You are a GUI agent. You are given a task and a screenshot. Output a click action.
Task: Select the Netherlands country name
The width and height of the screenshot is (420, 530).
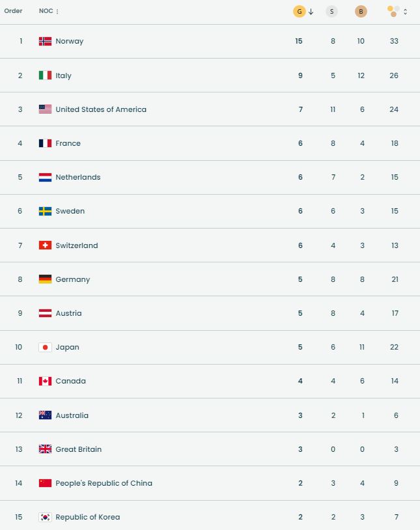(78, 177)
